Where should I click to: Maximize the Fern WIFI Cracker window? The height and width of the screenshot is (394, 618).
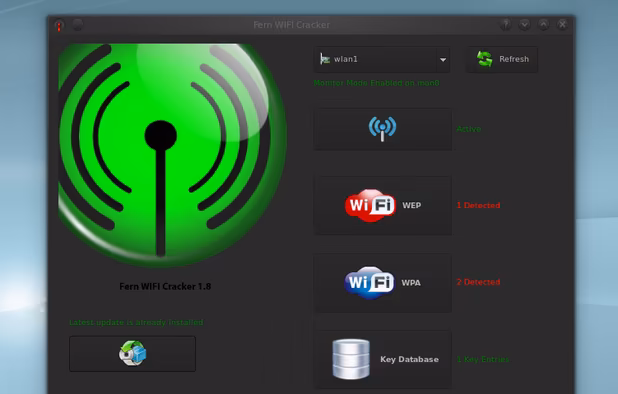(x=543, y=25)
